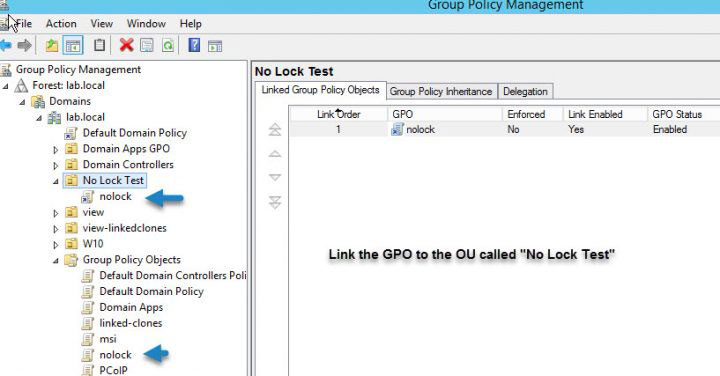Open the Help menu
Image resolution: width=720 pixels, height=376 pixels.
(x=191, y=23)
